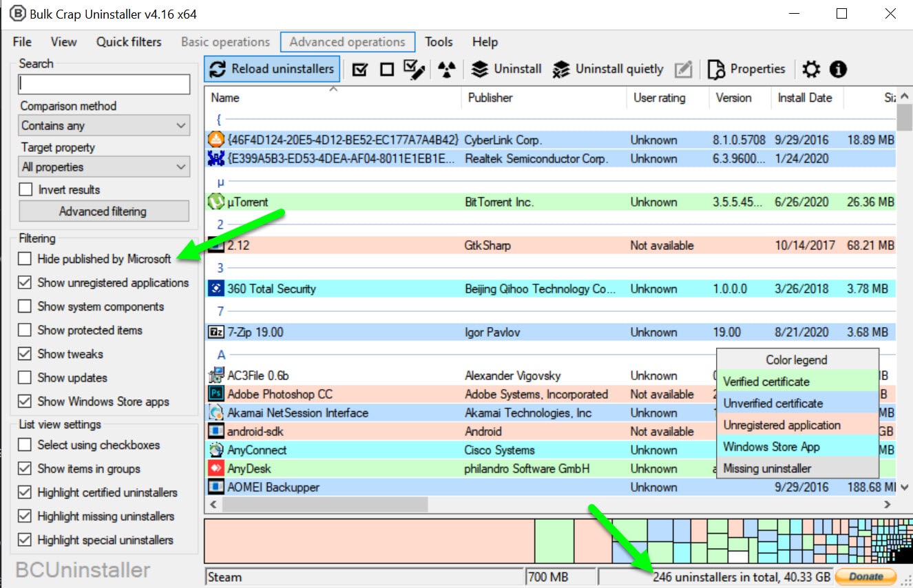Uncheck Show unregistered applications
This screenshot has width=913, height=588.
[25, 282]
